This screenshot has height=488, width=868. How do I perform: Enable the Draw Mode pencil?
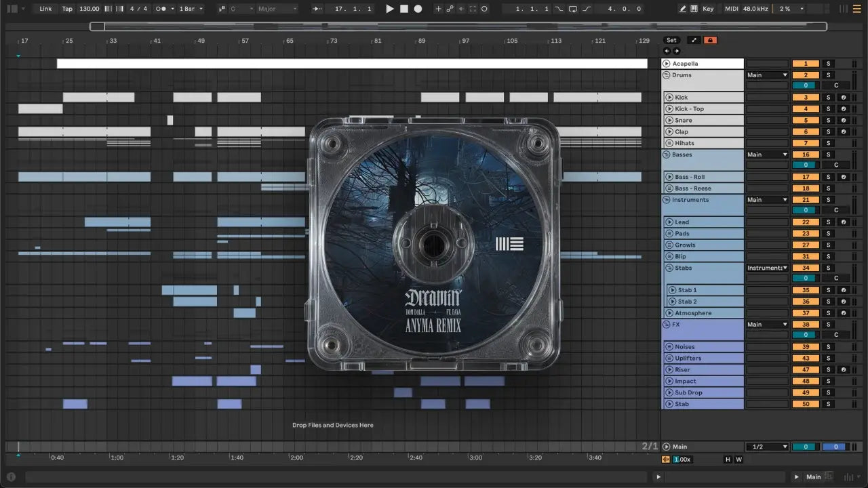(683, 9)
